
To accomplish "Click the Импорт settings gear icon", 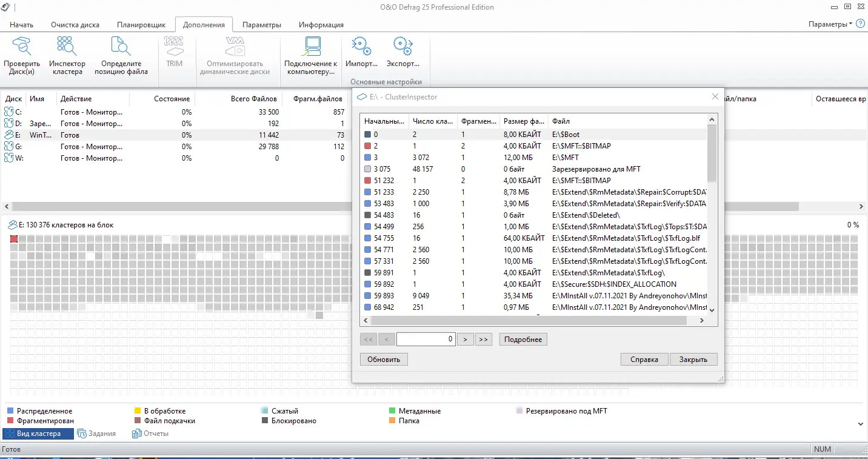I will pos(362,47).
